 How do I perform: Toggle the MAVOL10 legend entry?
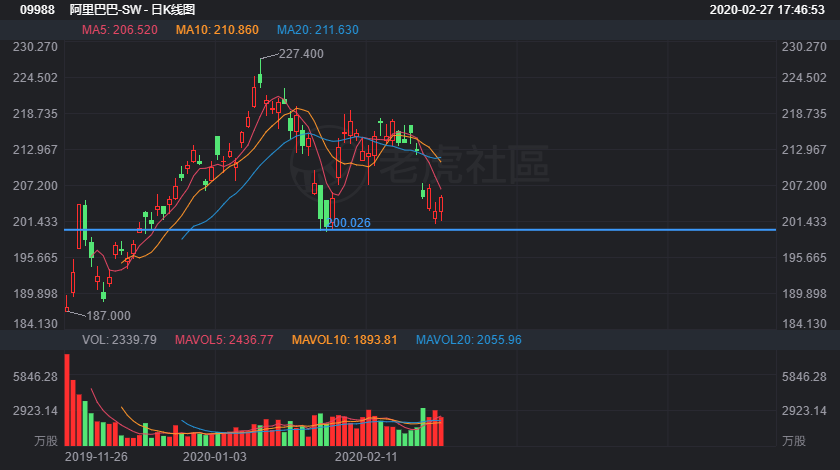click(x=344, y=340)
